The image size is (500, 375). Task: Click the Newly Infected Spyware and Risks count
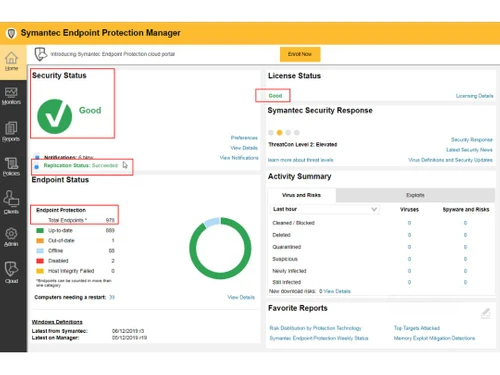pyautogui.click(x=465, y=271)
